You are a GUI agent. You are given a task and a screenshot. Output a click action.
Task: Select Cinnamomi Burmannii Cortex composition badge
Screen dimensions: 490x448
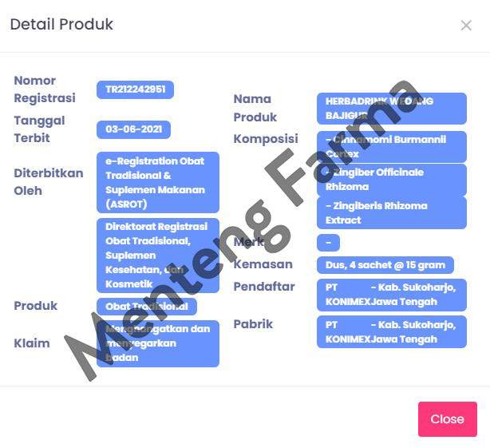391,146
